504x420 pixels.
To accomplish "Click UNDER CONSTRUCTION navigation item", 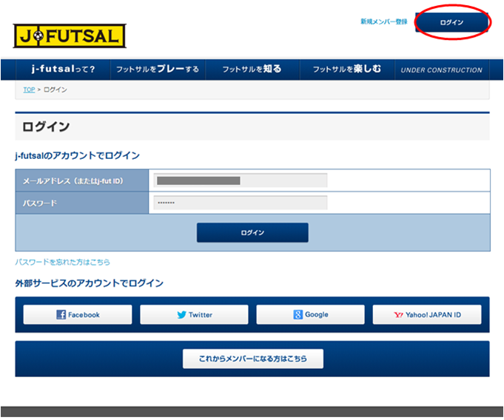I will tap(441, 70).
